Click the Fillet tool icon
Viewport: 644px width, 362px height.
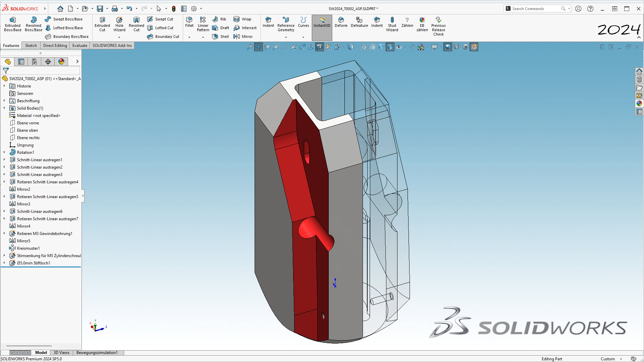click(x=189, y=20)
